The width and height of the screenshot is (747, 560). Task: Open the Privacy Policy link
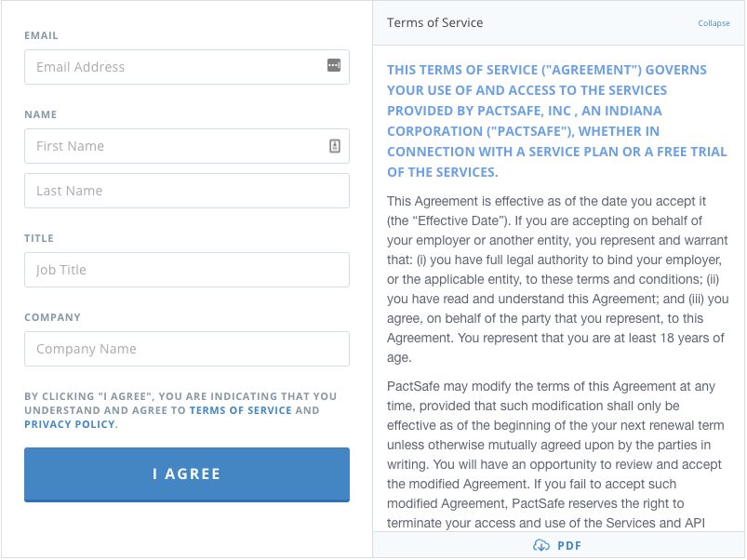point(70,424)
